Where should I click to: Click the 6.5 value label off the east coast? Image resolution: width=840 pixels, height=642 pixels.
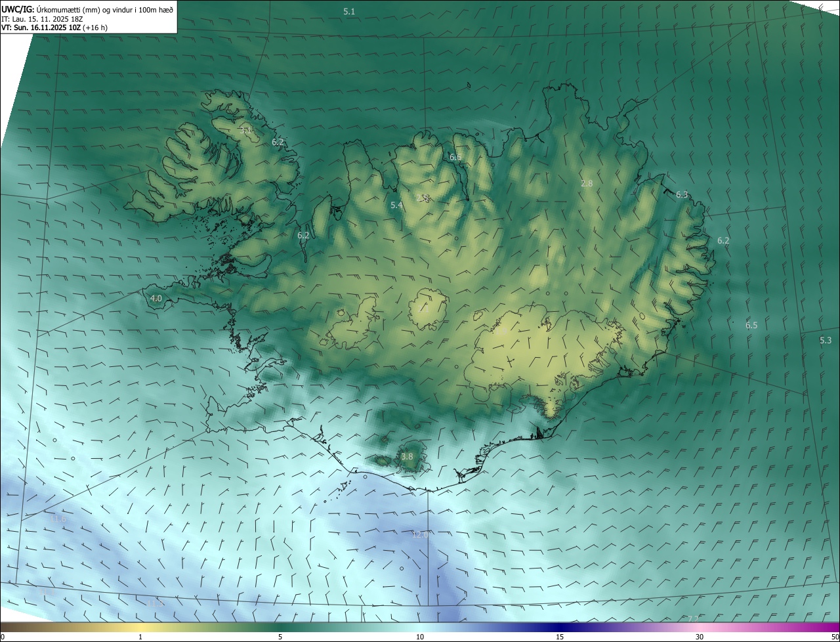[x=751, y=326]
